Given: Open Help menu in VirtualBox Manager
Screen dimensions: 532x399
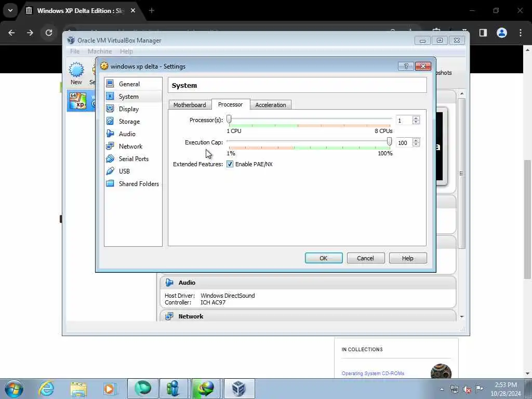Looking at the screenshot, I should 126,51.
